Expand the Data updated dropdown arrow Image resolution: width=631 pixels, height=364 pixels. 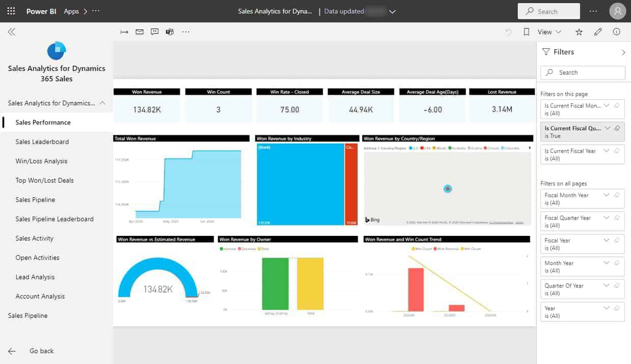[x=392, y=11]
